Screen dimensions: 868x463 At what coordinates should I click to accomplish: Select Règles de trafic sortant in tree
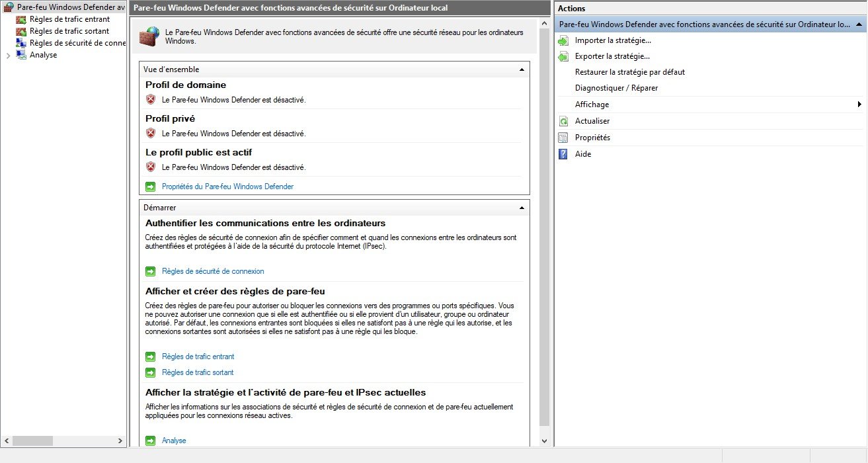[69, 31]
